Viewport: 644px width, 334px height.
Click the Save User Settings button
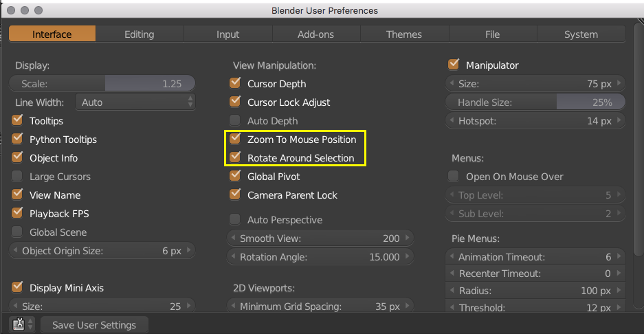94,325
